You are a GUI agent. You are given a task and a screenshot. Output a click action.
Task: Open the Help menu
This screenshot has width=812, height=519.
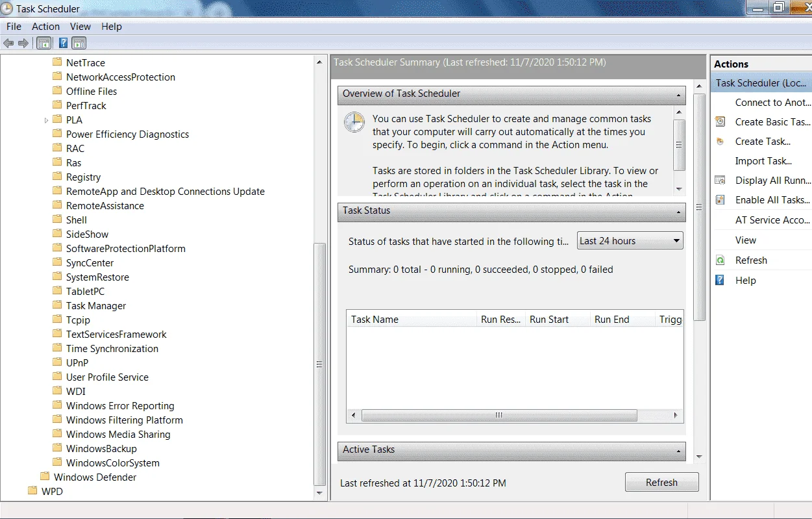112,27
